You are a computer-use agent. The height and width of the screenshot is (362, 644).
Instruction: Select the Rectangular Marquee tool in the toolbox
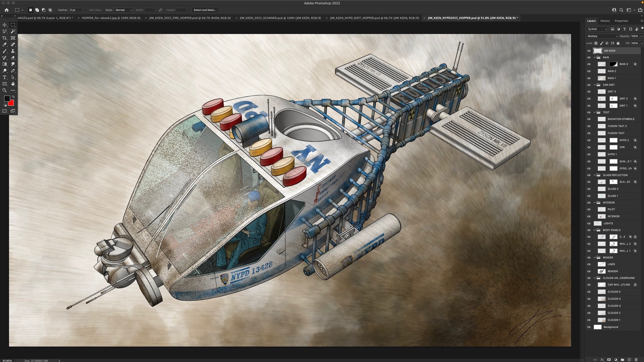[13, 25]
